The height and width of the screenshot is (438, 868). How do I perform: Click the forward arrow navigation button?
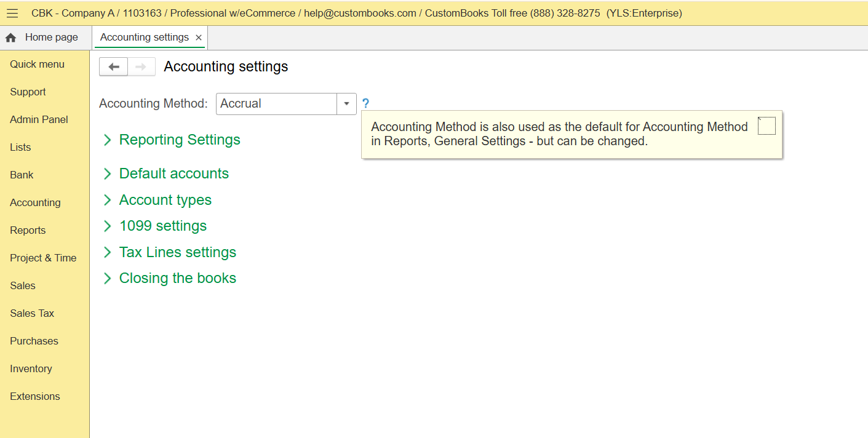(x=141, y=66)
